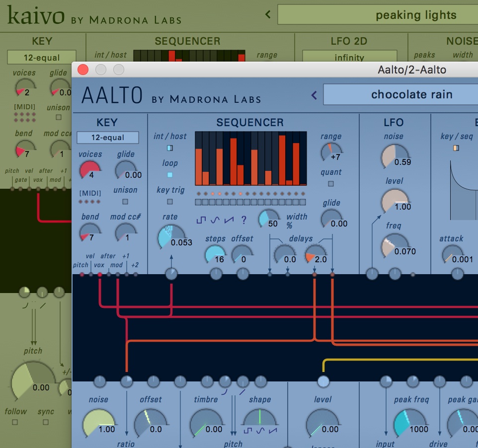
Task: Click the pitch dial in Kaivo
Action: [33, 381]
